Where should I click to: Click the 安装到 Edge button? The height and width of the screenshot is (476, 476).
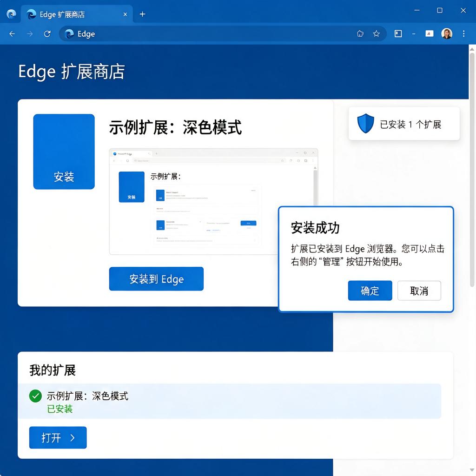point(156,279)
